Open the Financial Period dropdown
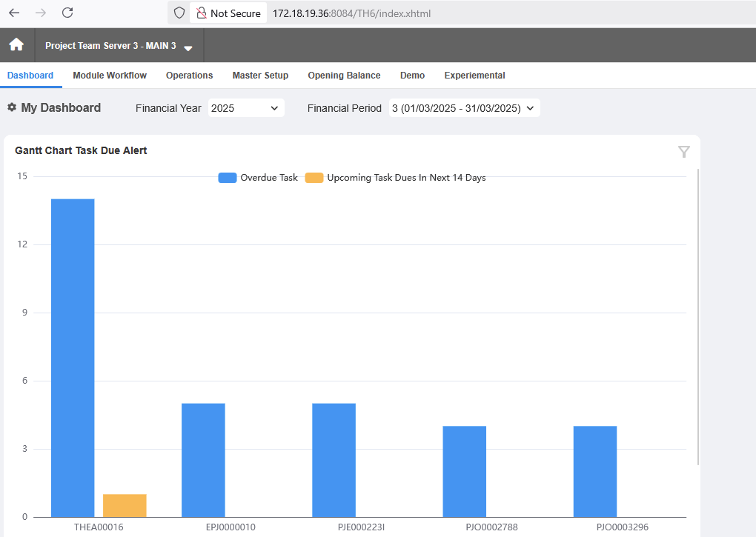The image size is (756, 537). tap(464, 108)
